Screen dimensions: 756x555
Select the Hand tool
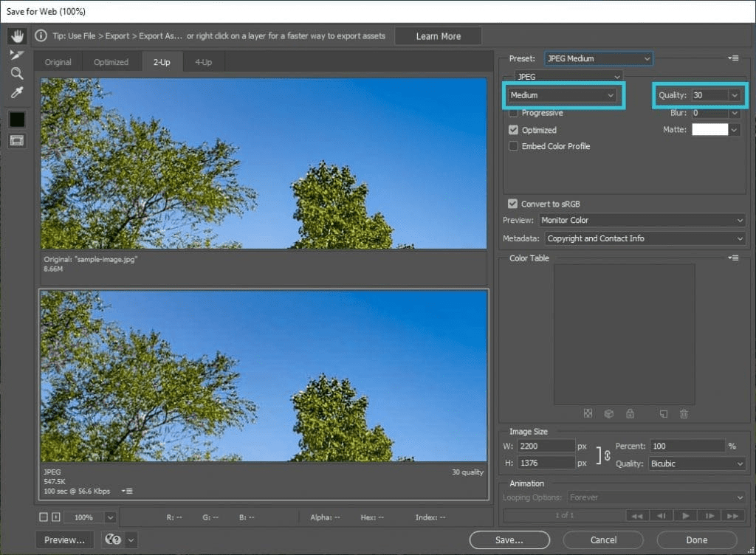18,35
